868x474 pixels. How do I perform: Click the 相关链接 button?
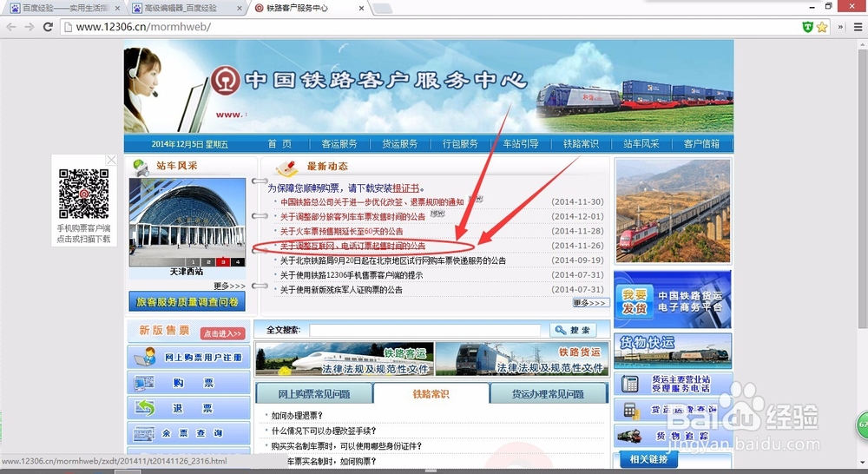click(x=648, y=459)
